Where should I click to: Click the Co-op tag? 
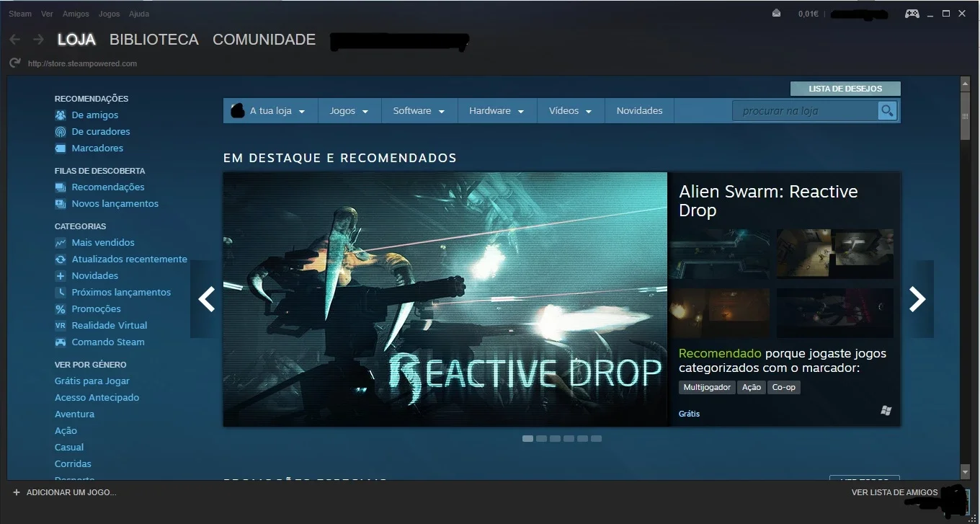784,388
